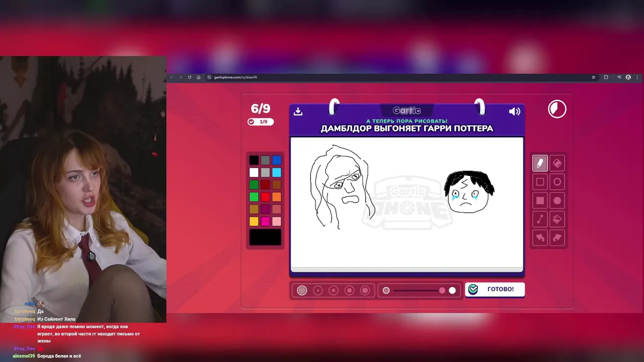Go back in browser history
The image size is (644, 362).
point(172,77)
